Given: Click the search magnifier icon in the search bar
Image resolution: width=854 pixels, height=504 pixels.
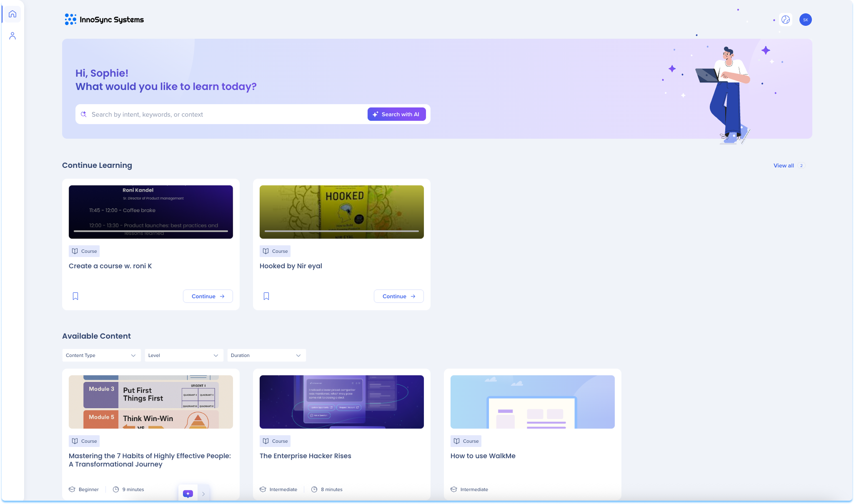Looking at the screenshot, I should 84,114.
